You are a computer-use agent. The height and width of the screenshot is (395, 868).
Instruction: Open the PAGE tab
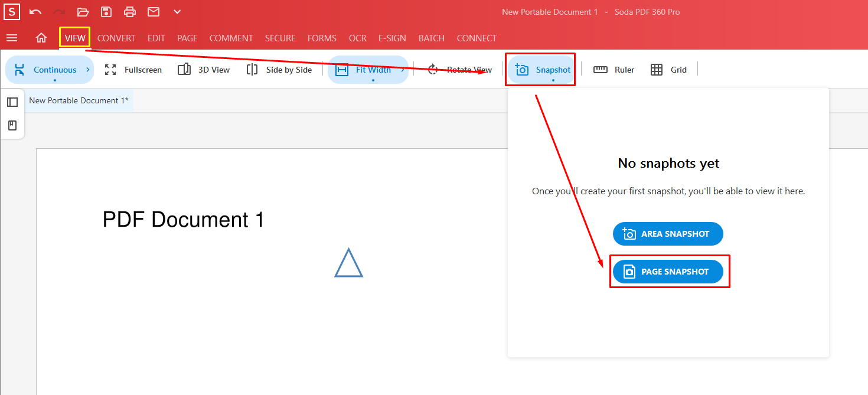point(187,38)
